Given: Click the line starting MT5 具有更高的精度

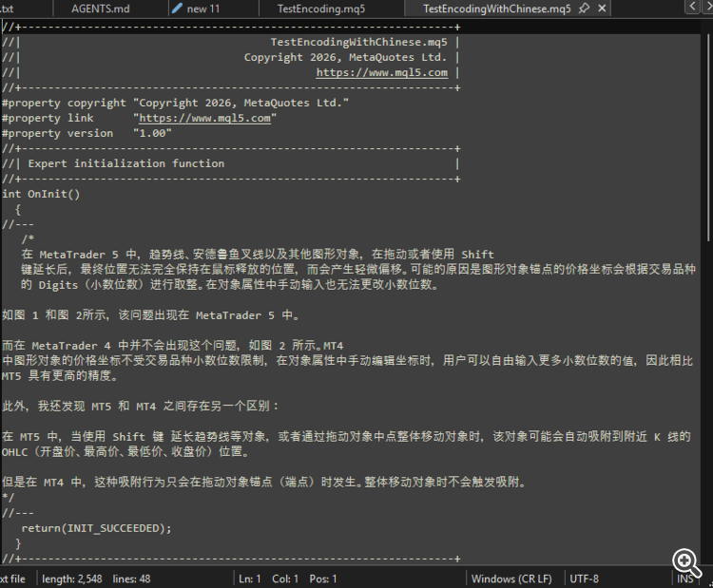Looking at the screenshot, I should [60, 376].
